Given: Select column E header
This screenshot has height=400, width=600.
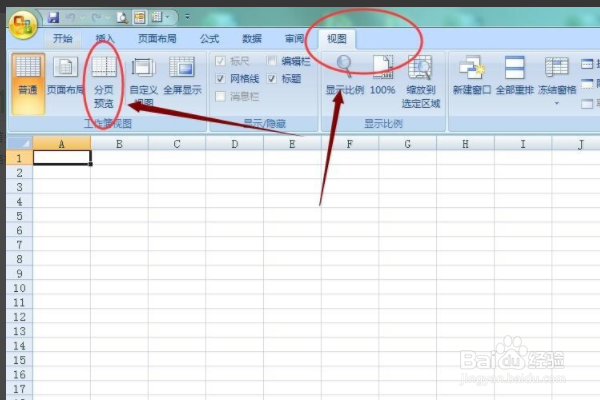Looking at the screenshot, I should point(292,144).
